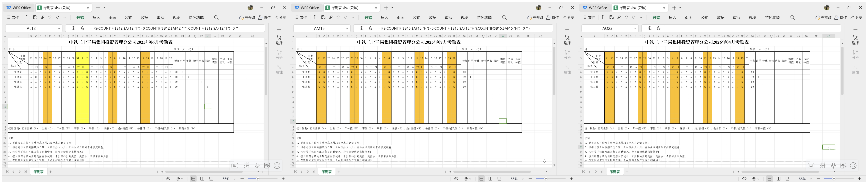Open 66% zoom dropdown in left window
868x184 pixels.
coord(235,179)
